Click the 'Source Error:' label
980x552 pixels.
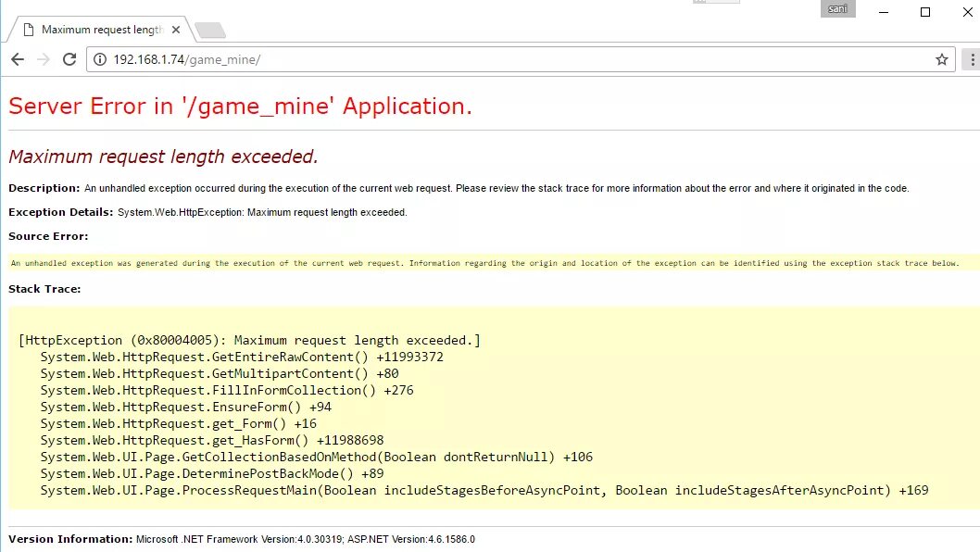point(48,236)
